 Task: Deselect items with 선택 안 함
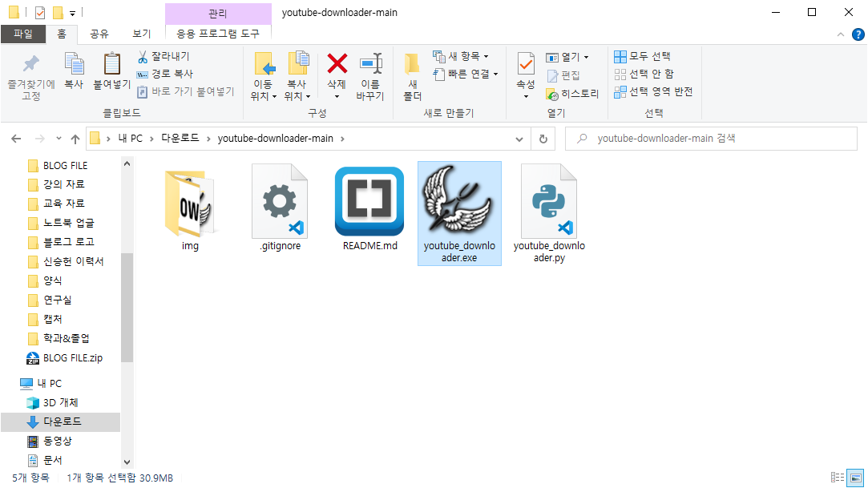[644, 75]
